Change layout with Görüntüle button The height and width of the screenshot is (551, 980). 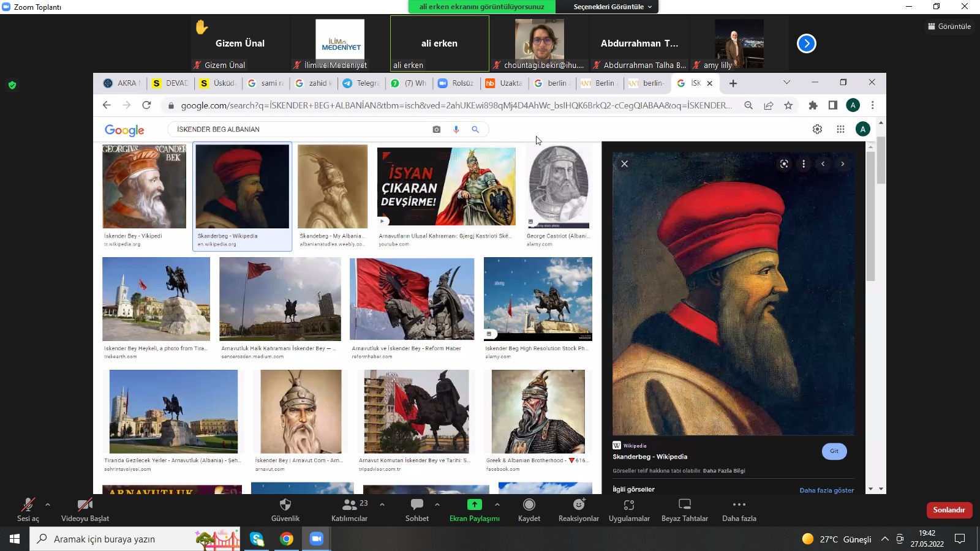point(949,26)
